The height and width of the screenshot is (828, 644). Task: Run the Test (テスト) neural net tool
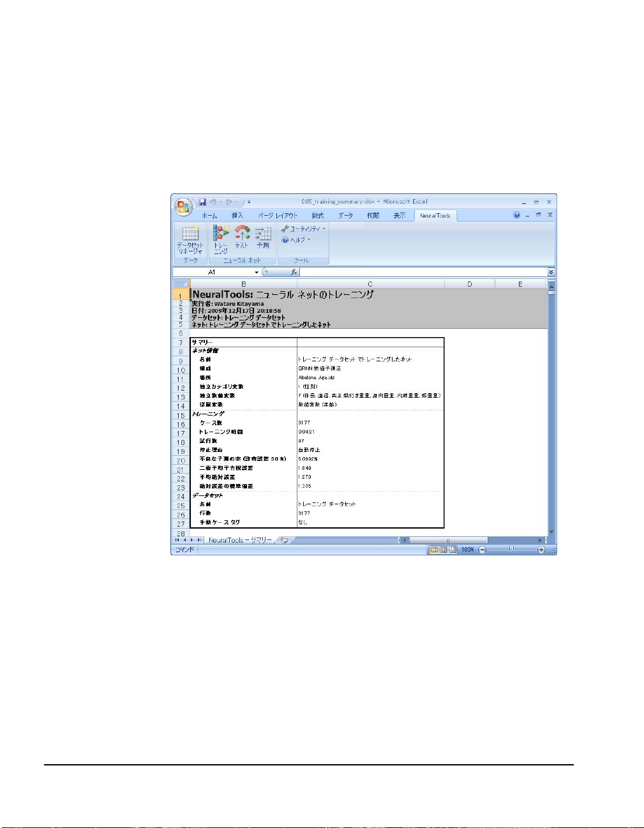coord(242,237)
